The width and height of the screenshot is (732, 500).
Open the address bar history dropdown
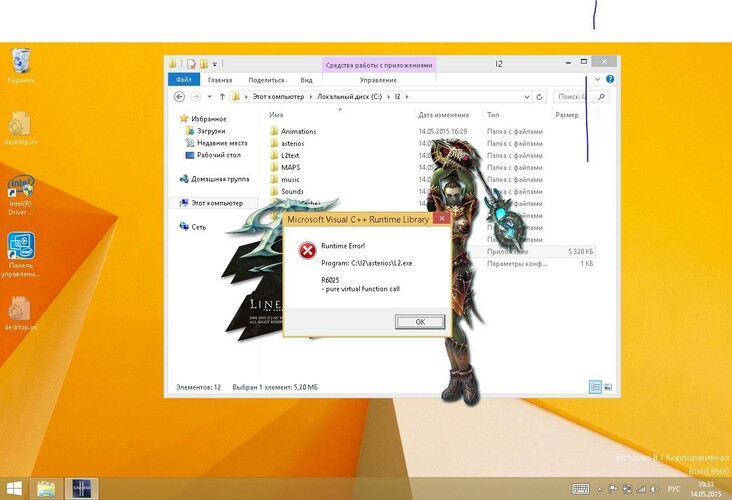coord(527,97)
